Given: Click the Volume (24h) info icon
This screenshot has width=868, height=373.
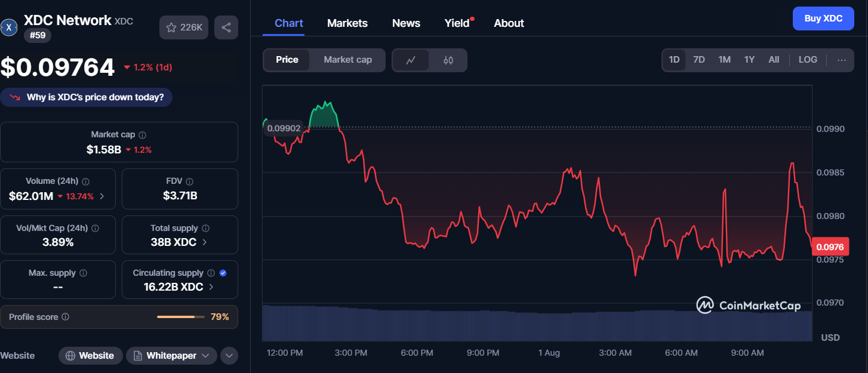Looking at the screenshot, I should pyautogui.click(x=85, y=181).
